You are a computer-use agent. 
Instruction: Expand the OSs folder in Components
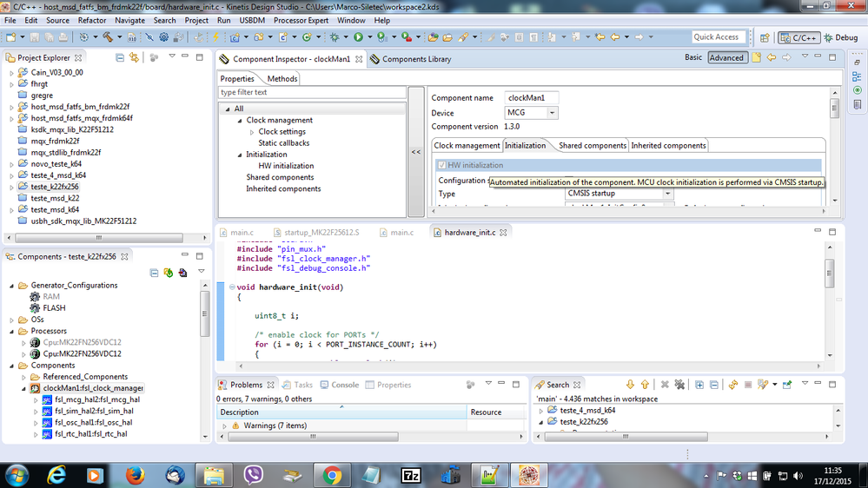tap(11, 320)
